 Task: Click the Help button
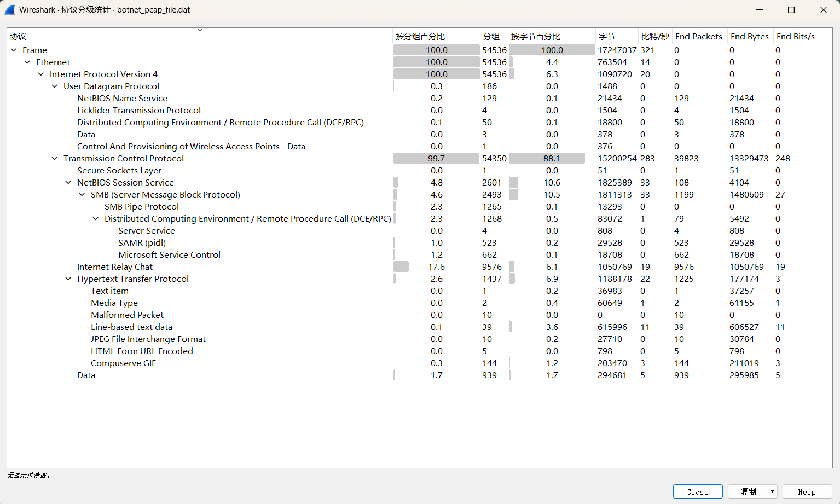pyautogui.click(x=807, y=491)
